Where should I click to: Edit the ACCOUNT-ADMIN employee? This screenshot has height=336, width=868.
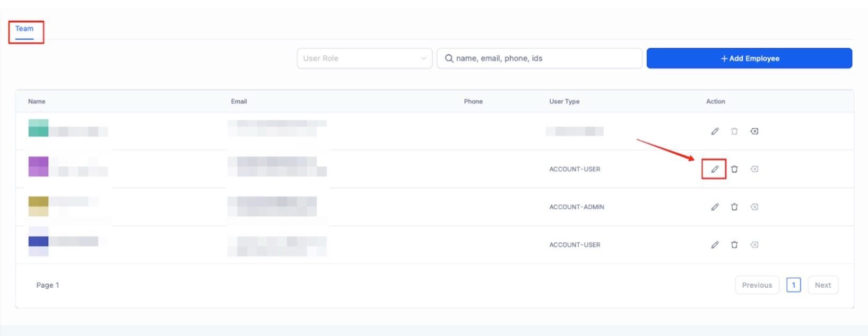(715, 207)
